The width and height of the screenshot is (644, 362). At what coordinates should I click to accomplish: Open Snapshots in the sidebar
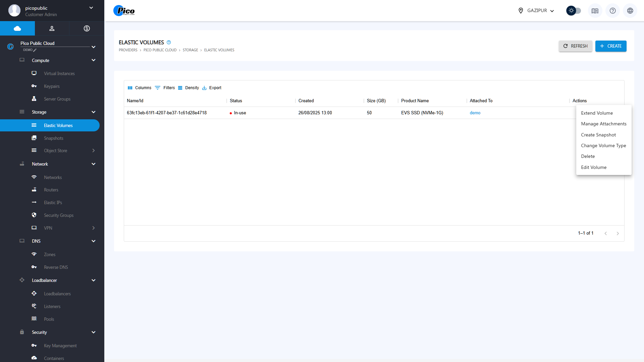[x=53, y=138]
